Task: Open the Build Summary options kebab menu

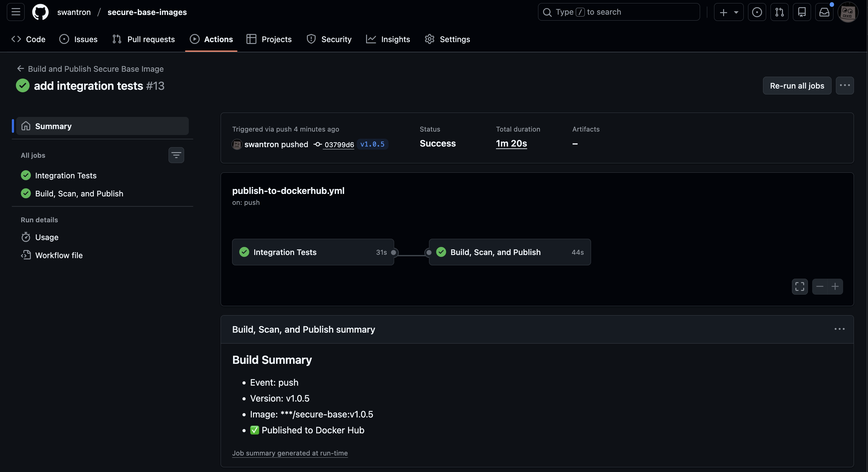Action: coord(840,329)
